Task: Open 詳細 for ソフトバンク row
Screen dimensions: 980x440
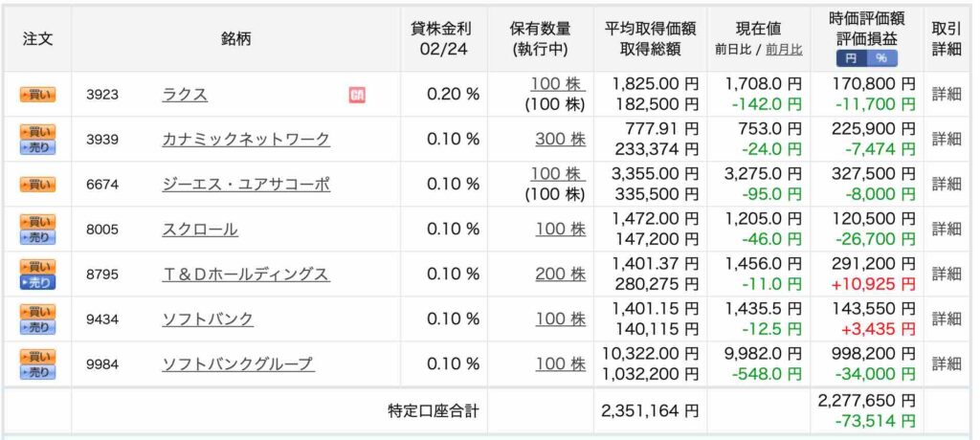Action: coord(947,319)
